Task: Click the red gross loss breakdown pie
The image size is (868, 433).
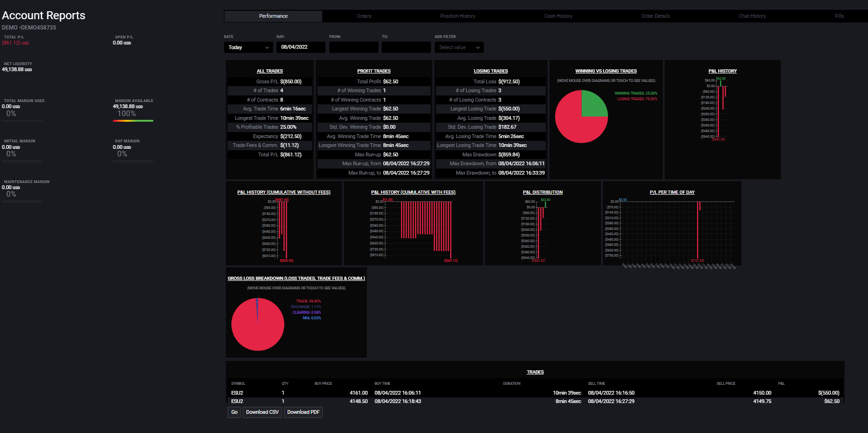Action: [258, 324]
